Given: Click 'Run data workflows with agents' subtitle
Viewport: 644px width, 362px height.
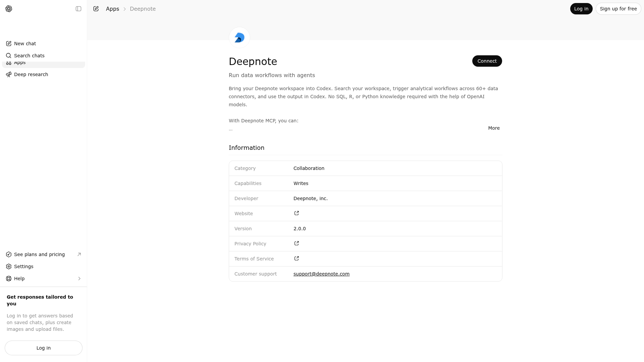Looking at the screenshot, I should click(x=272, y=75).
